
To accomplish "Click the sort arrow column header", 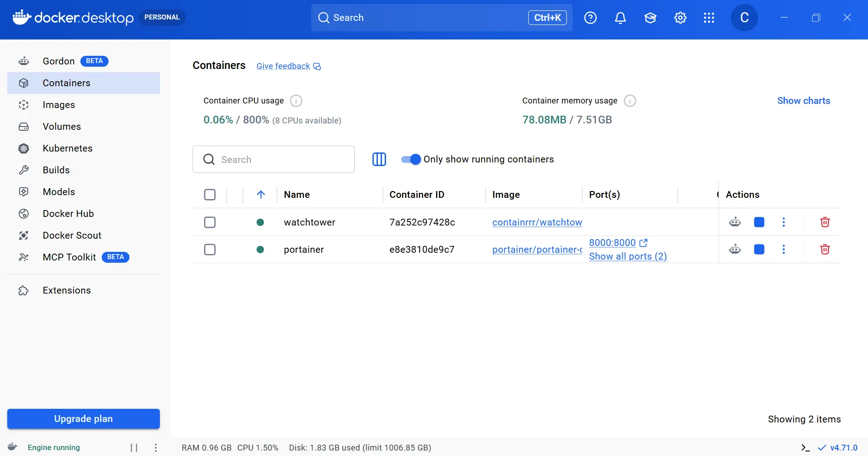I will coord(261,195).
